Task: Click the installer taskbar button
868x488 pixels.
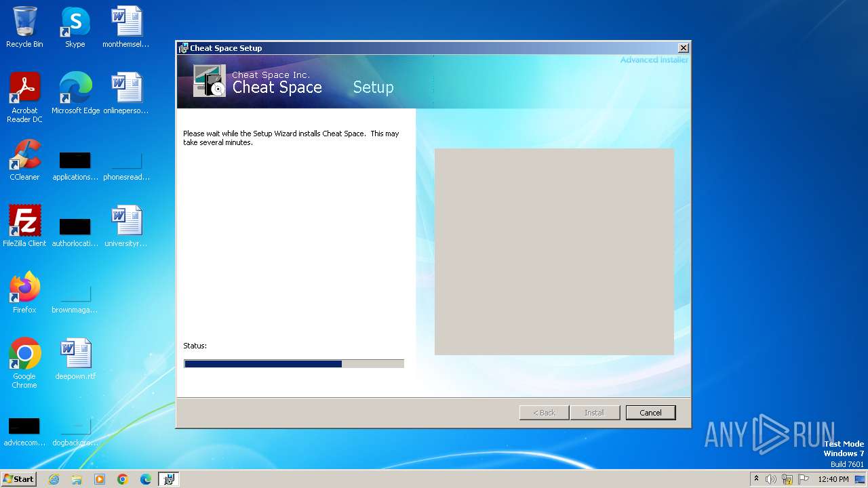Action: point(169,479)
